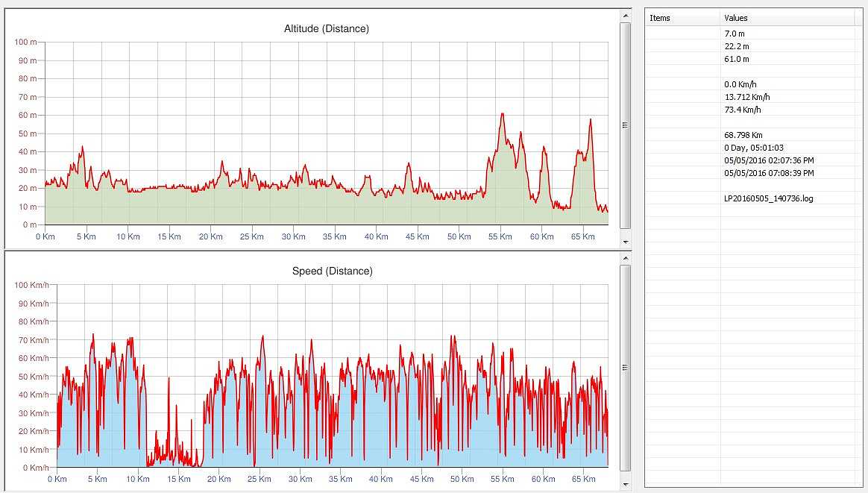
Task: Select the 05/05/2016 02:07:36 PM row
Action: click(x=769, y=160)
